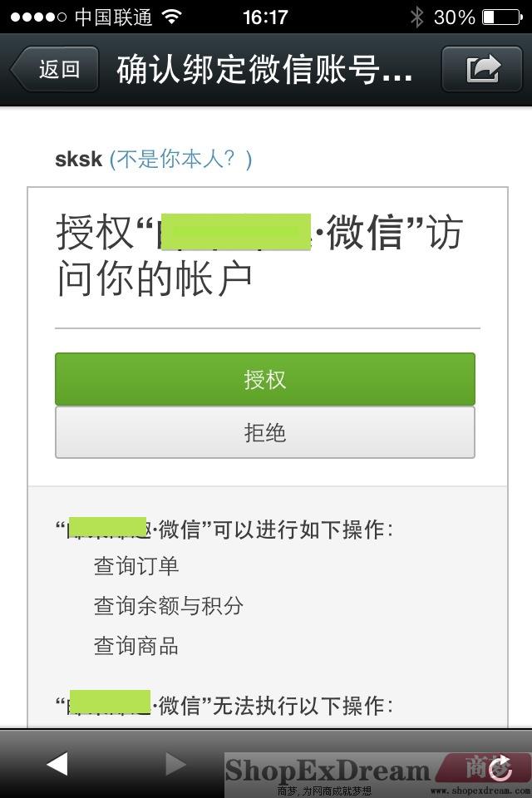Tap the 中国联通 carrier label
Viewport: 532px width, 798px height.
pyautogui.click(x=113, y=17)
